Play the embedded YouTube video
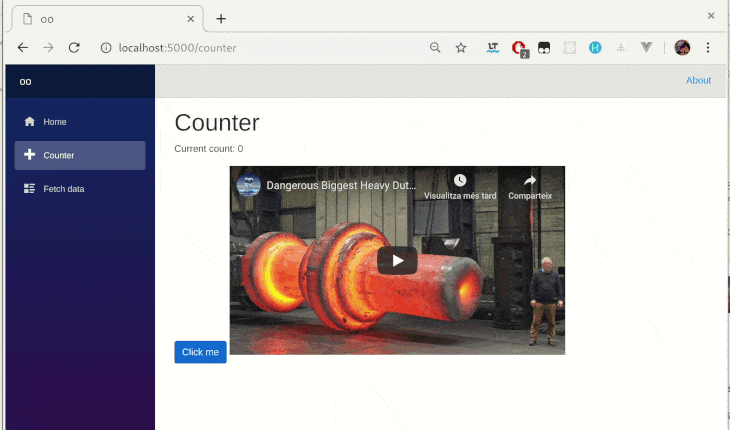 pyautogui.click(x=397, y=261)
